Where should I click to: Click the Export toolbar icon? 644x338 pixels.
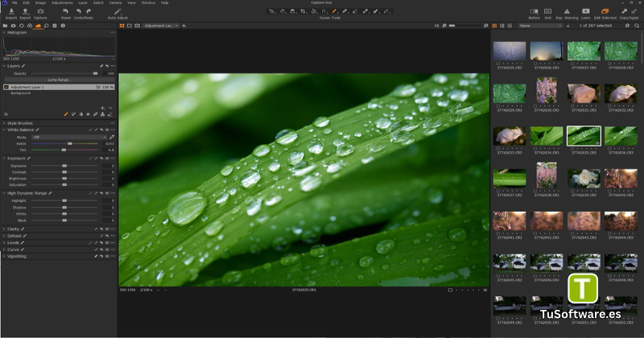pos(25,11)
